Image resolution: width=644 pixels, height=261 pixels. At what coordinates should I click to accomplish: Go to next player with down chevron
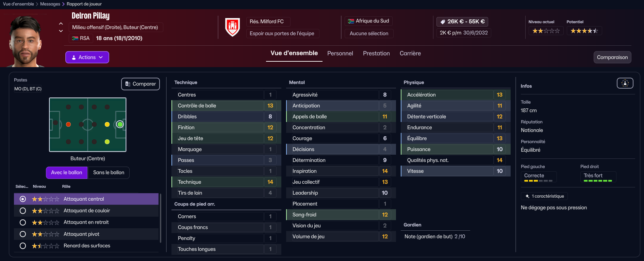point(61,31)
